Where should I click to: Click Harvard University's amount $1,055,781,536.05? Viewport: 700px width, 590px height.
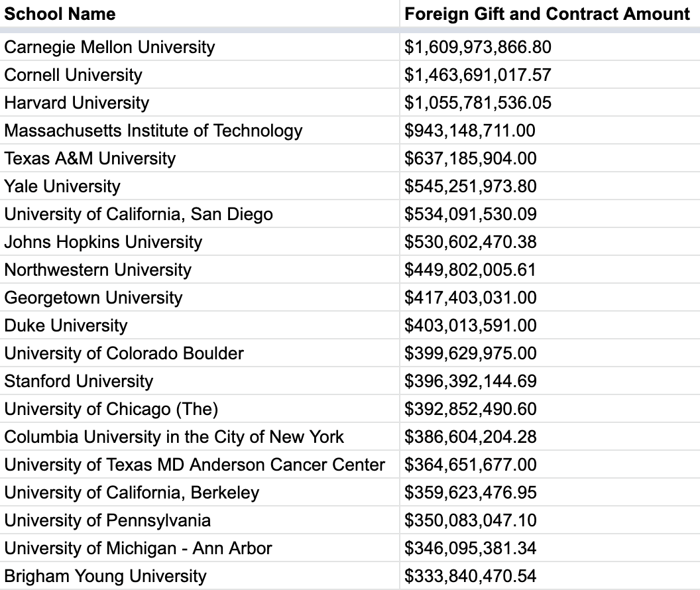[x=478, y=103]
